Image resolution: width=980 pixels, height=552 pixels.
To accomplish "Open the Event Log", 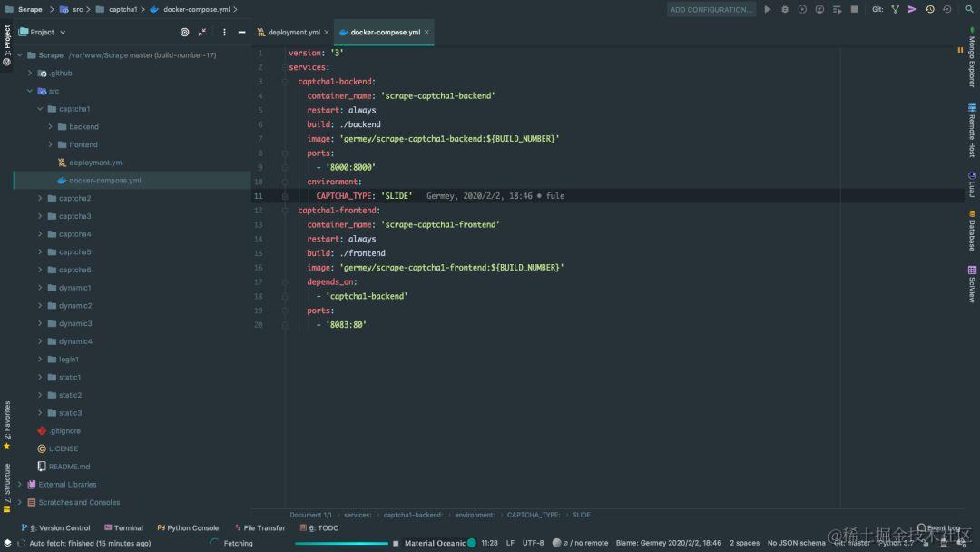I will coord(938,528).
